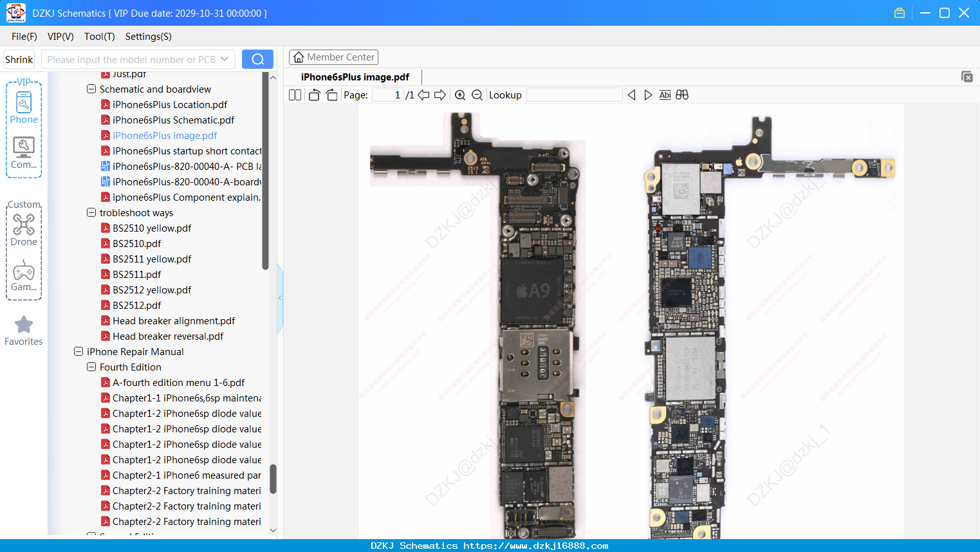Click the dzkj16888.com link in status bar
The image size is (980, 552).
pyautogui.click(x=536, y=546)
